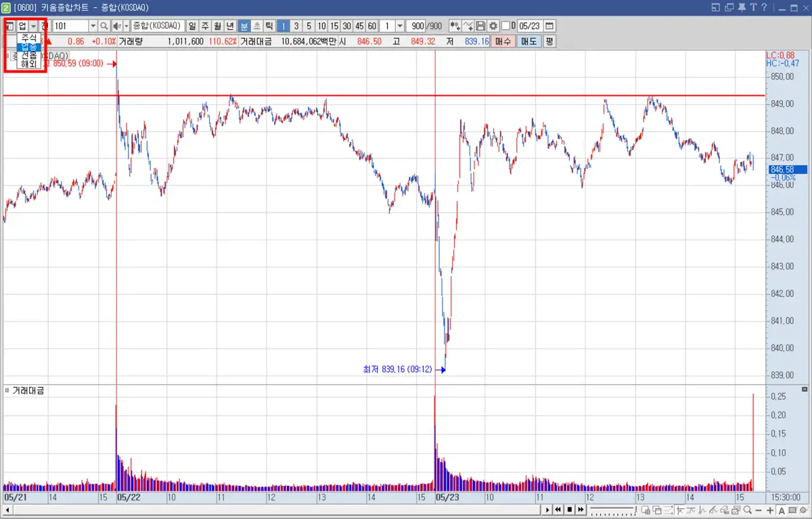812x519 pixels.
Task: Click the stop button in bottom bar
Action: 570,510
